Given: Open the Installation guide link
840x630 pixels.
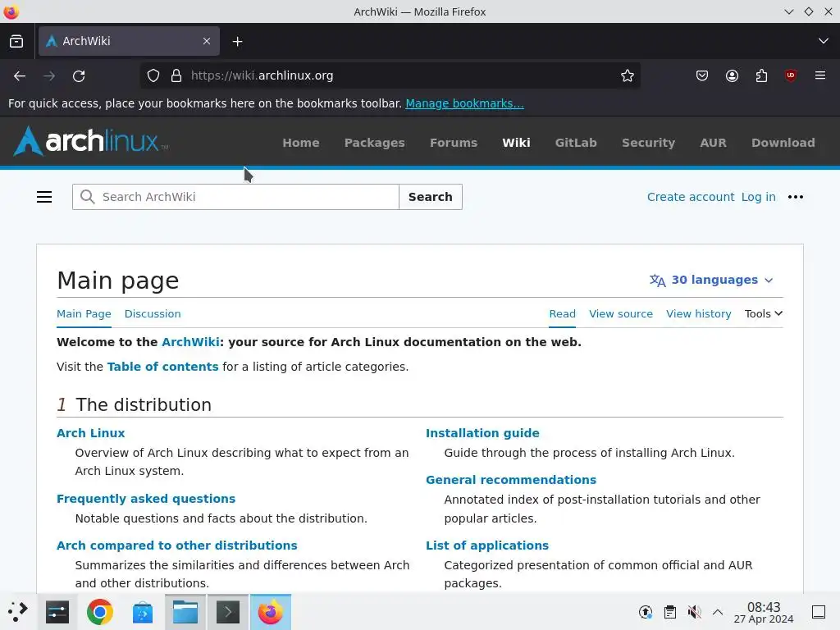Looking at the screenshot, I should point(482,433).
